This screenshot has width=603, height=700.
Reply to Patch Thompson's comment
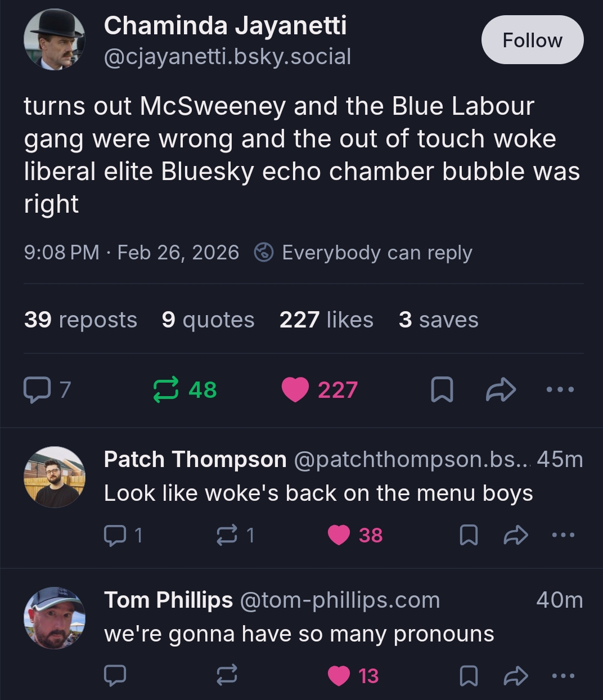(x=115, y=535)
